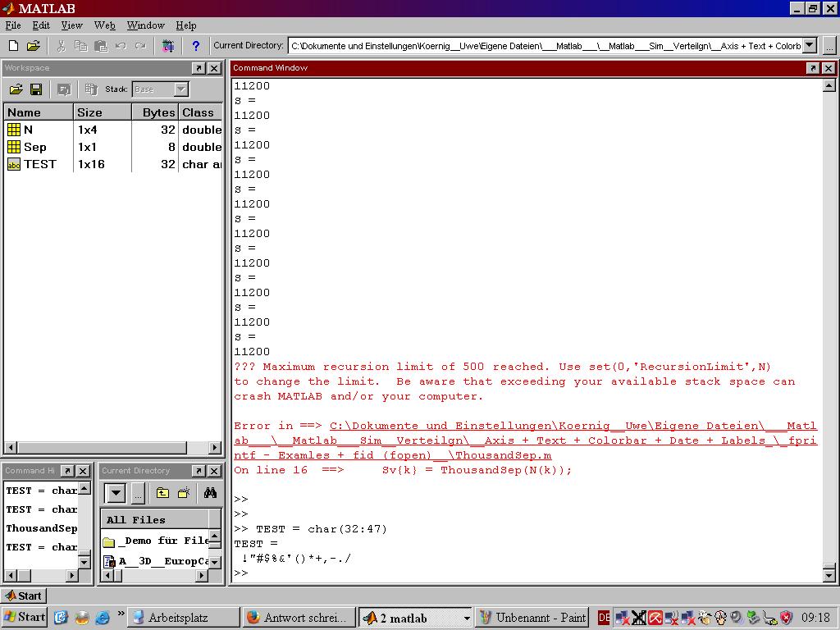Click binoculars Find Files icon
The width and height of the screenshot is (840, 630).
click(x=210, y=493)
